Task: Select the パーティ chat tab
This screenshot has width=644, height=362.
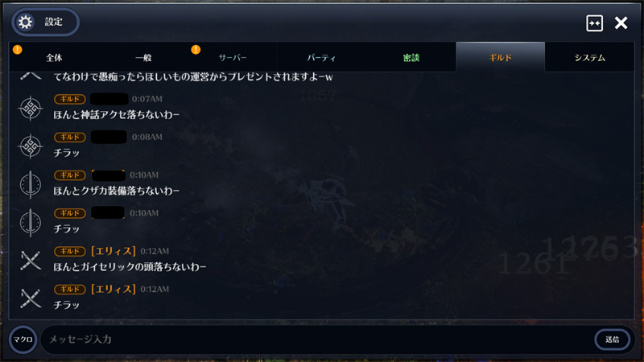Action: coord(321,57)
